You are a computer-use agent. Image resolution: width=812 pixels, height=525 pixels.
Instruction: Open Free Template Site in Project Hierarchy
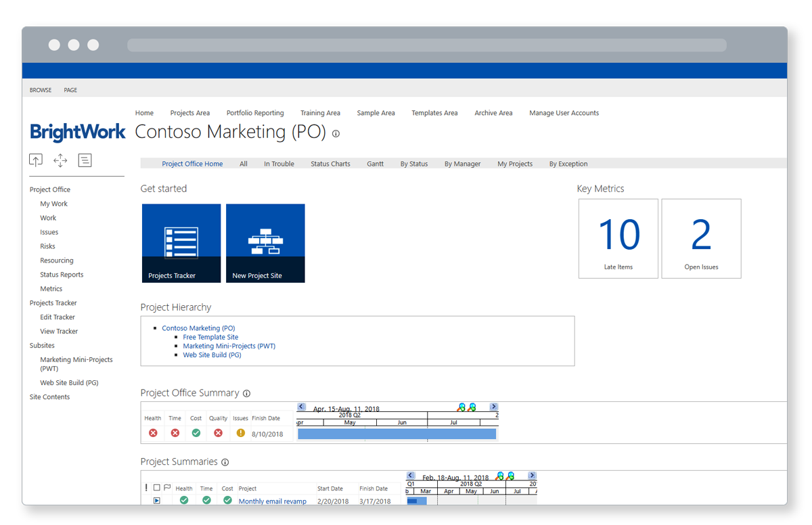(210, 337)
